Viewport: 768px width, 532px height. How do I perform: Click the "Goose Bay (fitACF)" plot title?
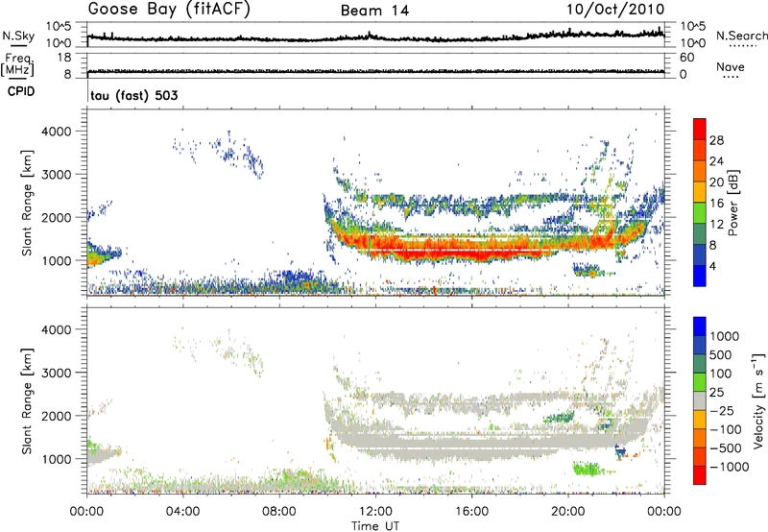point(169,10)
